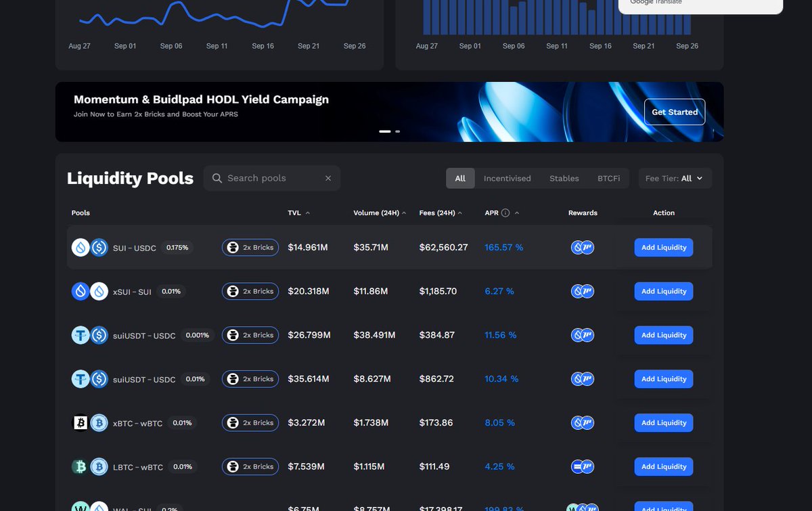Click the 2x Bricks badge on SUI – USDC
Viewport: 812px width, 511px height.
[250, 248]
